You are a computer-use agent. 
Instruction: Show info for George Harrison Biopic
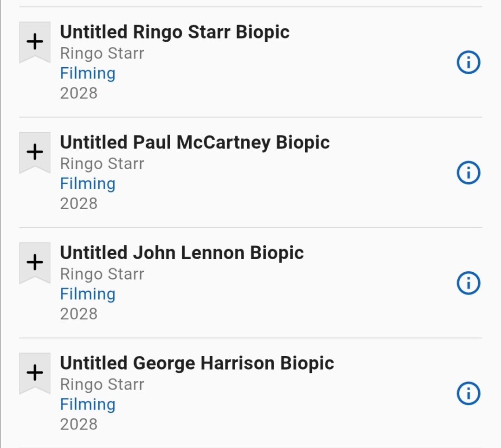[468, 394]
